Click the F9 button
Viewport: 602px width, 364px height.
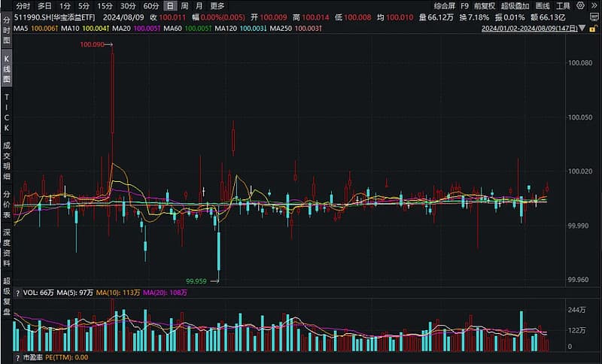tap(464, 6)
